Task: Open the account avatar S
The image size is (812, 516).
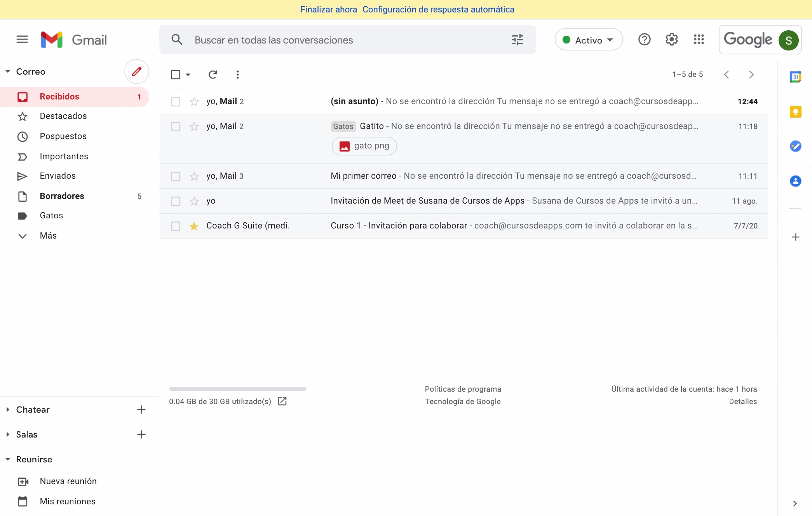Action: coord(788,40)
